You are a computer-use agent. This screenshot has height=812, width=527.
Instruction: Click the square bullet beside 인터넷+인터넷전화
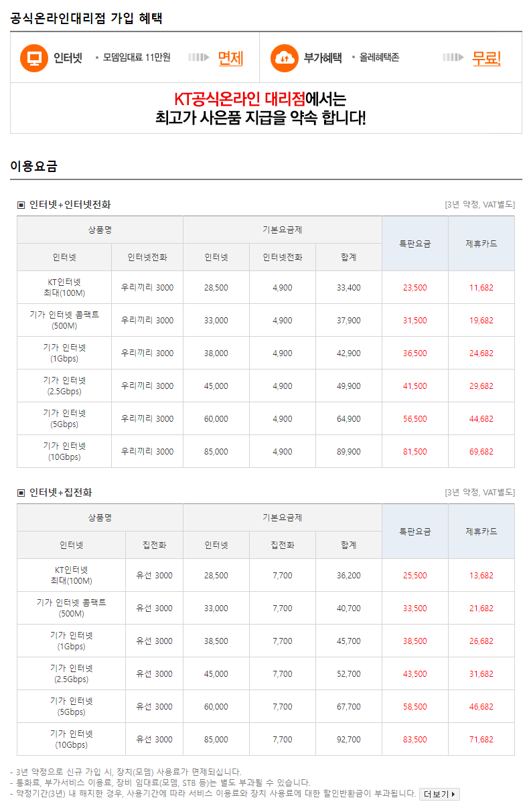pos(21,205)
